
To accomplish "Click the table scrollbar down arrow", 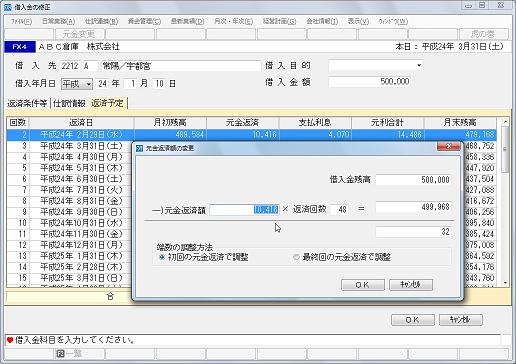I will point(505,283).
